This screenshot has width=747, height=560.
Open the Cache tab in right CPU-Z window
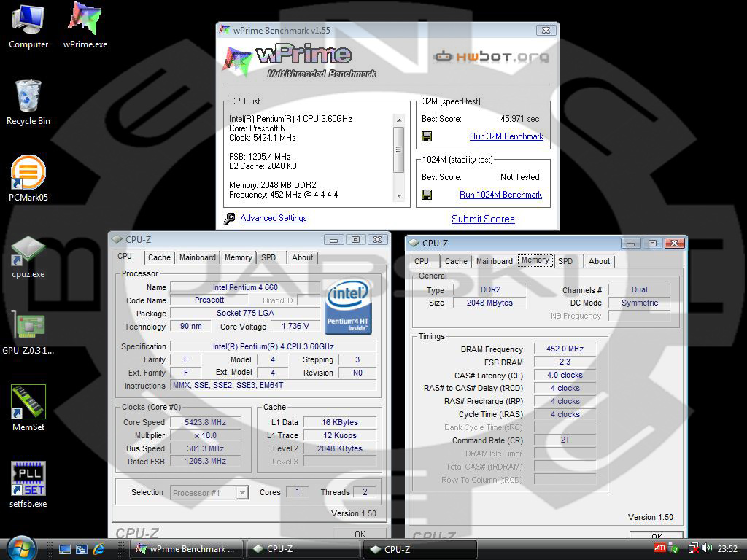pos(456,262)
